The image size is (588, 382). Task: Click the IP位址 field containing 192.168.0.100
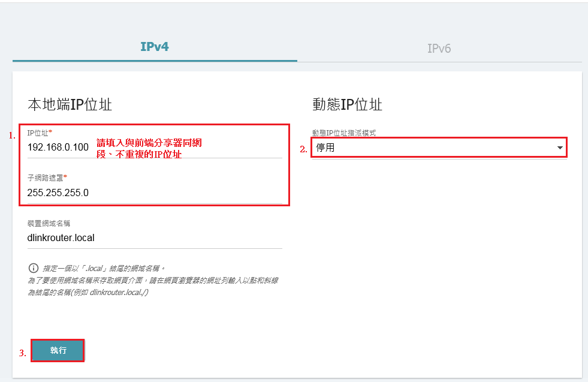pos(58,146)
